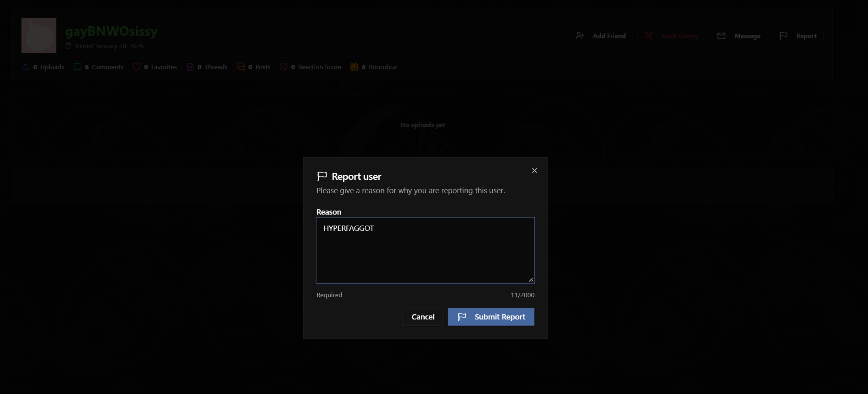Close the Report user dialog
868x394 pixels.
coord(534,170)
